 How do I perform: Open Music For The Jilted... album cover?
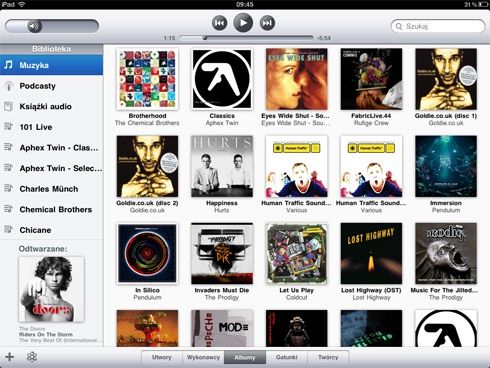pos(446,253)
